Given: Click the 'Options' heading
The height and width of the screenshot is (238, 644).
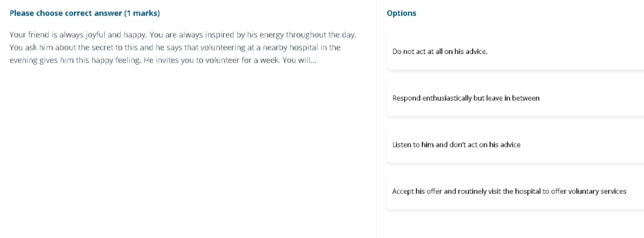Looking at the screenshot, I should click(x=401, y=13).
